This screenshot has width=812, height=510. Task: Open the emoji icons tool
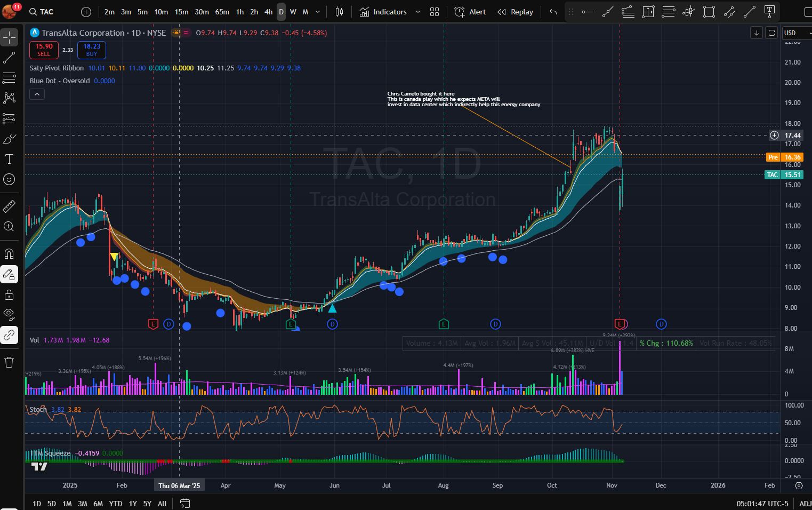pyautogui.click(x=9, y=179)
